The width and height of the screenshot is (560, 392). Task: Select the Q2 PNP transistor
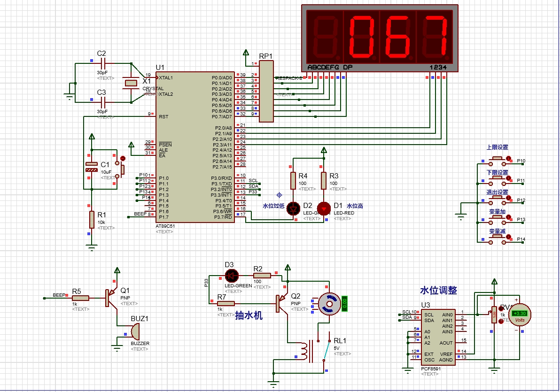(x=282, y=303)
